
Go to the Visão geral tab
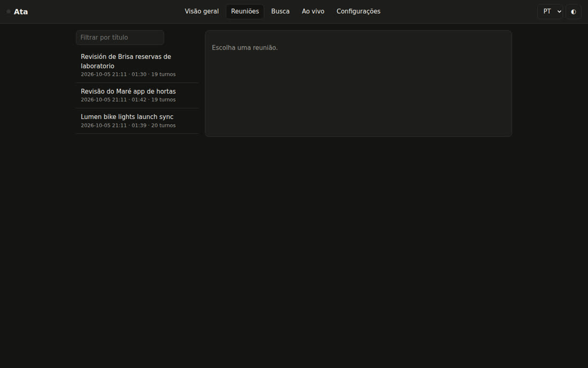pos(202,12)
